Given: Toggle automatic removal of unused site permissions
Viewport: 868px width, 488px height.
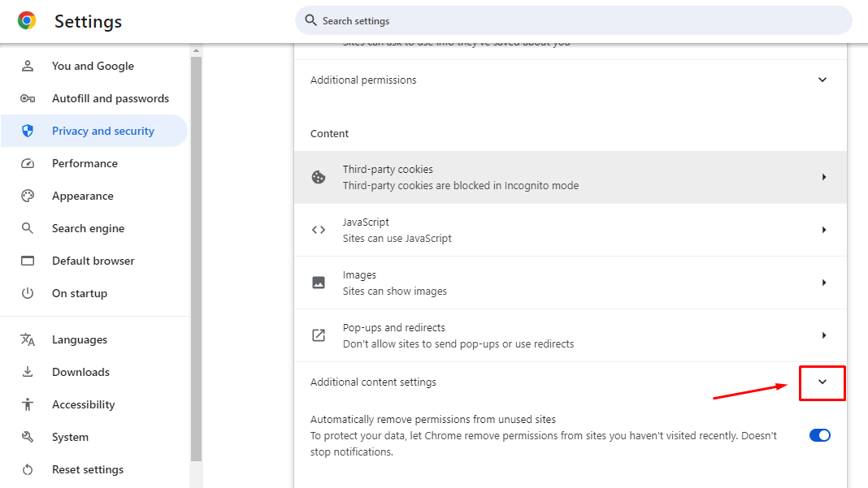Looking at the screenshot, I should [x=820, y=435].
